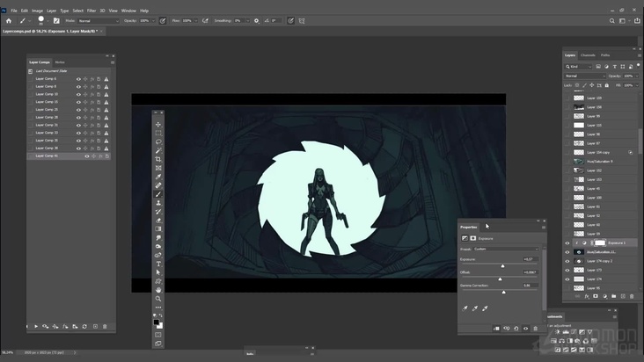Select the Crop tool
Screen dimensions: 644x362
click(158, 160)
